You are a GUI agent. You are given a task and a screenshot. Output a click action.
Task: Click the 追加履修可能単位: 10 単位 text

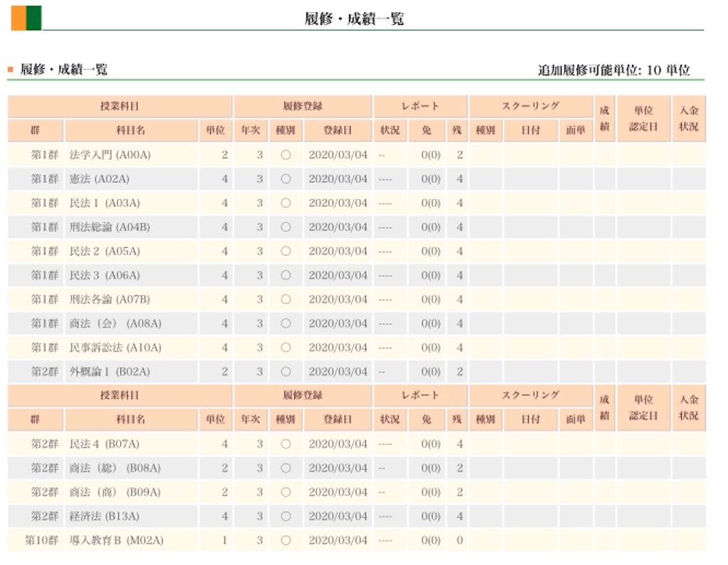click(614, 70)
